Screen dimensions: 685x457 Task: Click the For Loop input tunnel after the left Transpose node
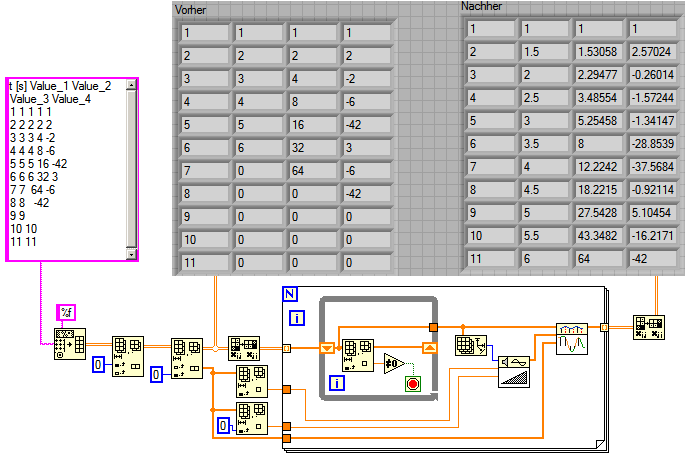(287, 348)
